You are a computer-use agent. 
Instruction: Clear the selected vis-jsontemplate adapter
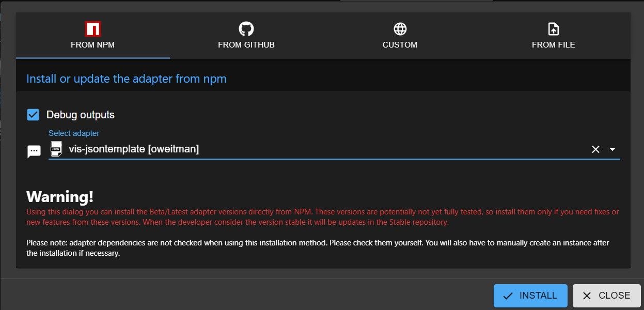[x=595, y=149]
